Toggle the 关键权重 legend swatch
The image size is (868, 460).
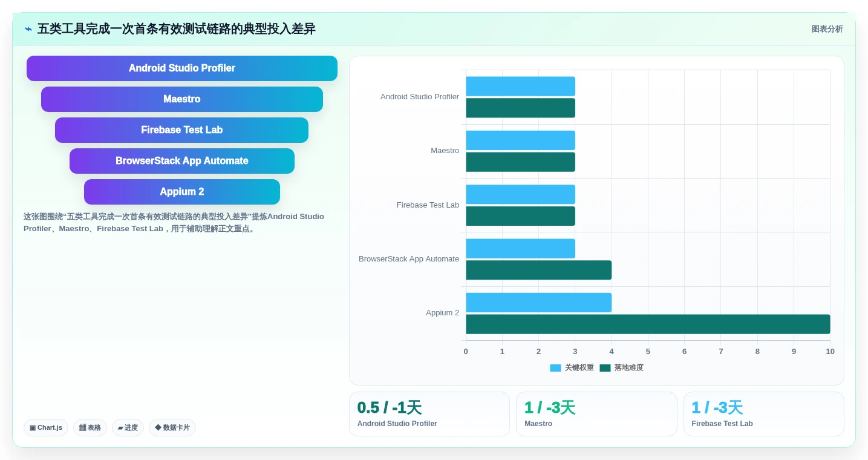click(x=555, y=367)
